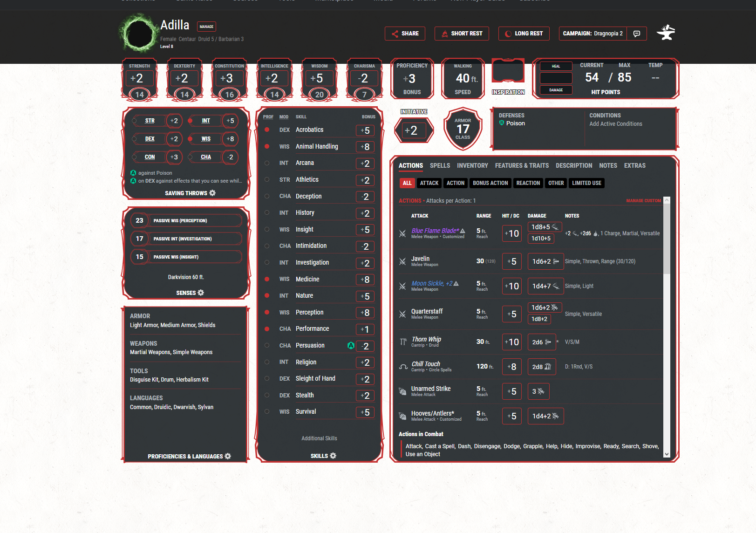Toggle the Stealth proficiency dot
Viewport: 756px width, 533px height.
[x=267, y=395]
